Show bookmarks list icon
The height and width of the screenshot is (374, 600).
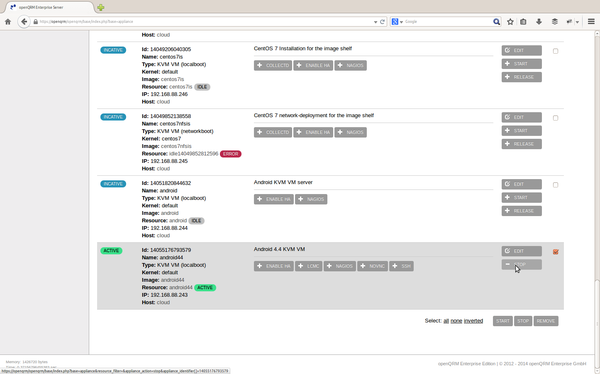(x=523, y=22)
